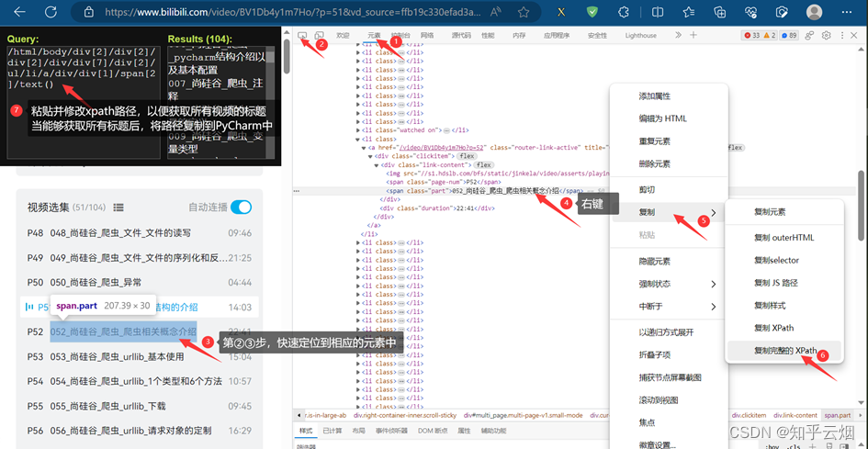Open the Extensions puzzle icon
The height and width of the screenshot is (449, 868).
(x=625, y=12)
